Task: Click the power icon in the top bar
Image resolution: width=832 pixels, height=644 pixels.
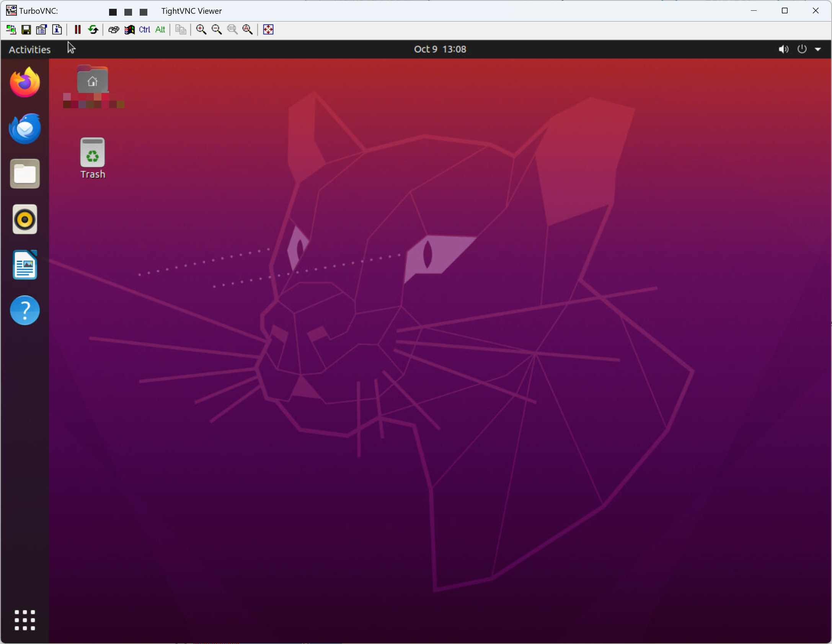Action: 802,49
